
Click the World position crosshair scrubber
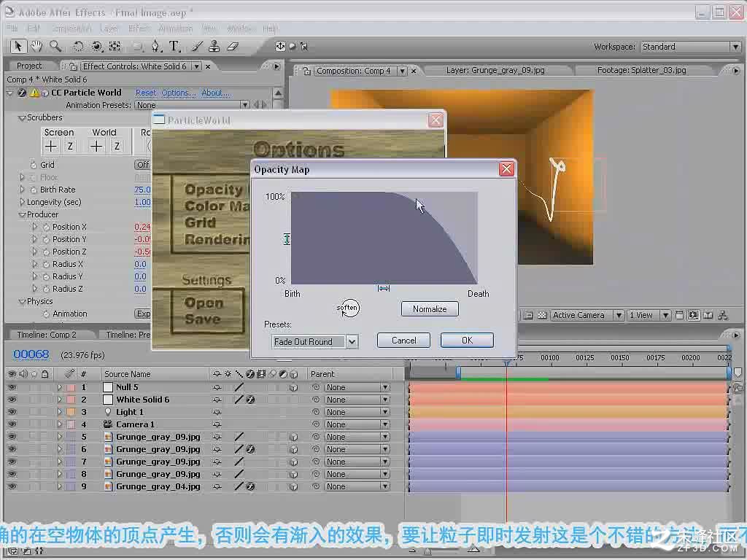pos(96,146)
